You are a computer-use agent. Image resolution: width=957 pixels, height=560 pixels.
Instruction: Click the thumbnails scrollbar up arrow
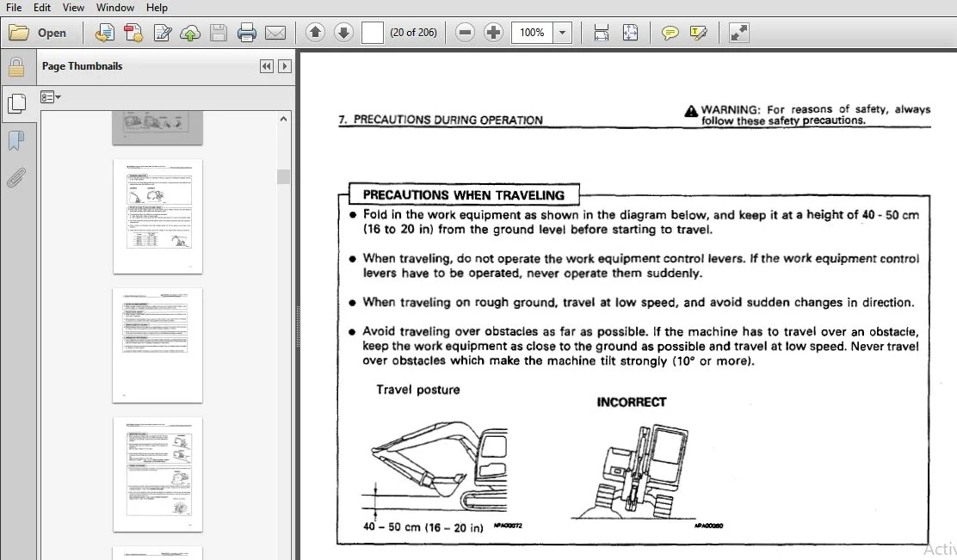click(x=283, y=119)
